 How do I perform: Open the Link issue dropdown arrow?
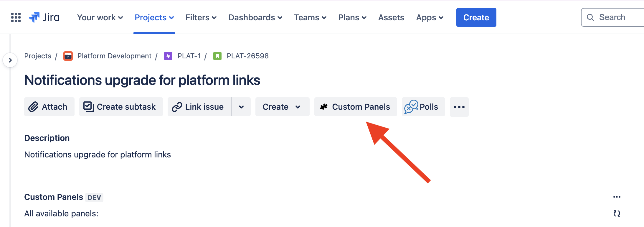click(241, 107)
